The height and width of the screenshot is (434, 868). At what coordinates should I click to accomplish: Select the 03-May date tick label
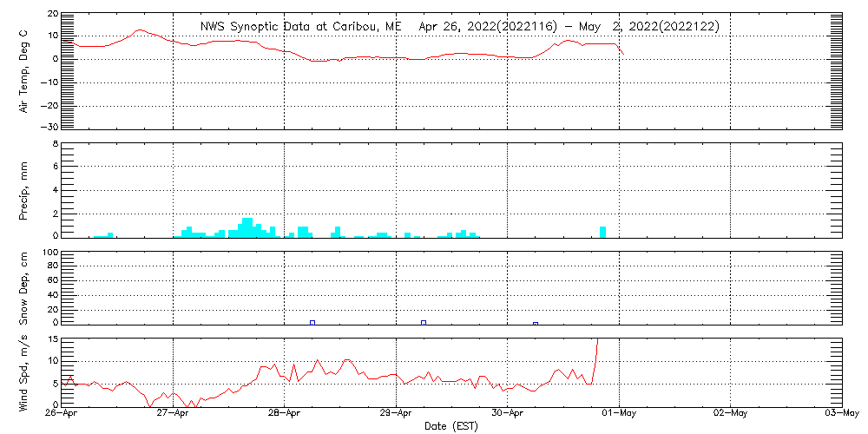pyautogui.click(x=840, y=415)
